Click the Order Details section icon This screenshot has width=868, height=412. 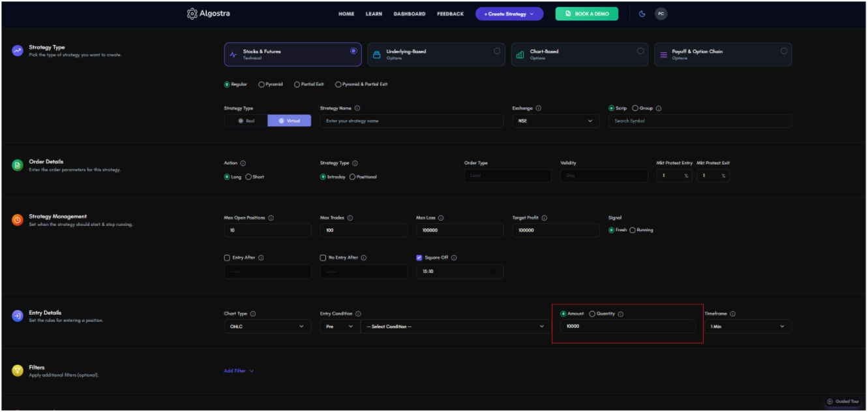pyautogui.click(x=18, y=165)
